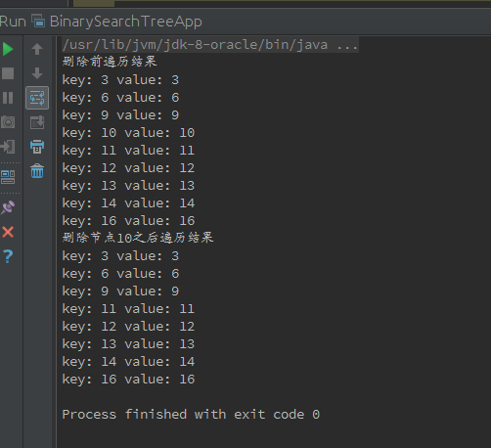The image size is (491, 448).
Task: Click the camera Dump Threads icon
Action: [8, 122]
